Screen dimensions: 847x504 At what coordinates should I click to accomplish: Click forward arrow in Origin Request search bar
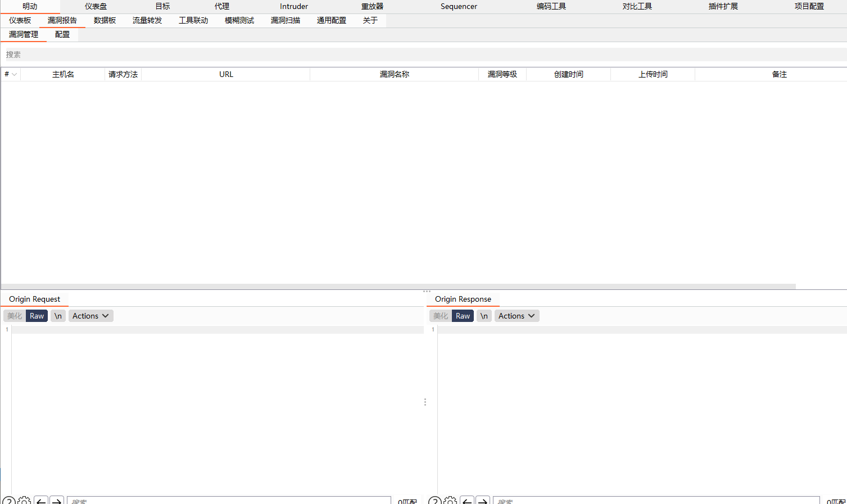coord(57,501)
